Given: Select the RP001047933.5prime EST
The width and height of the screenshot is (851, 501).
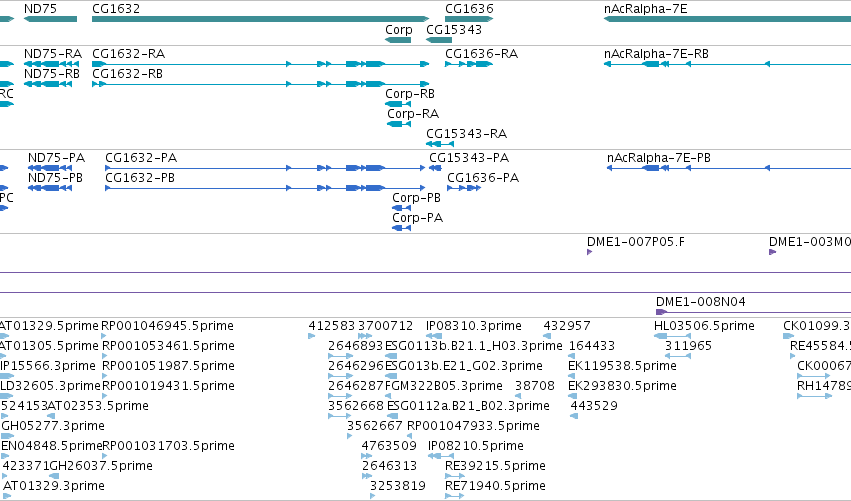Looking at the screenshot, I should tap(473, 426).
